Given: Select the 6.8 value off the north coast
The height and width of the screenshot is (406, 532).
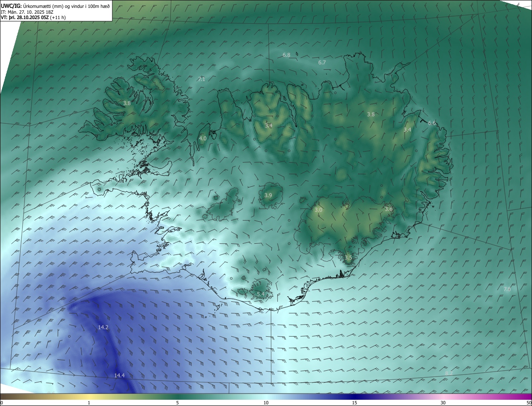Looking at the screenshot, I should pyautogui.click(x=286, y=55).
